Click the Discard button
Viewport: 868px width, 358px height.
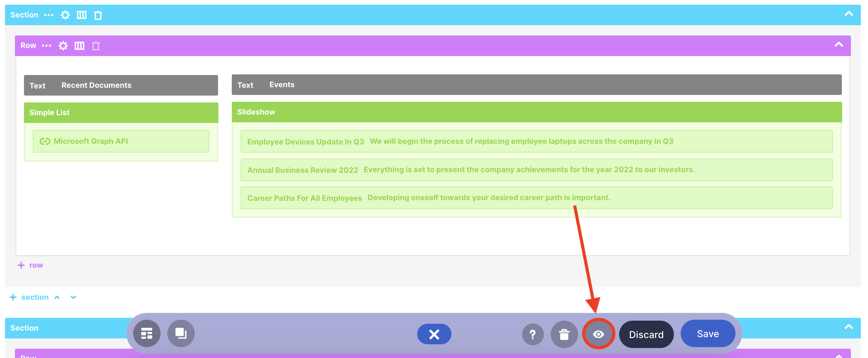(646, 334)
